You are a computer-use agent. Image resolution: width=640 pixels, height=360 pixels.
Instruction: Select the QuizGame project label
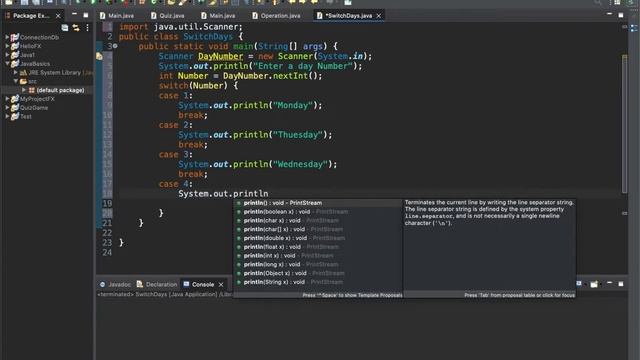coord(34,108)
